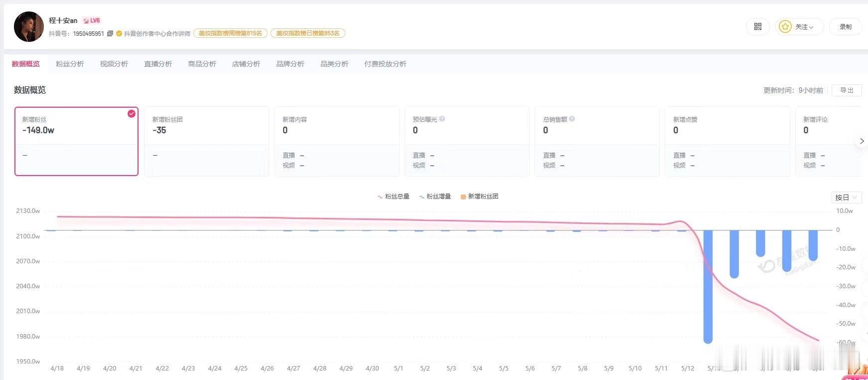868x380 pixels.
Task: Copy the 抖音号 with copy icon
Action: coord(110,33)
